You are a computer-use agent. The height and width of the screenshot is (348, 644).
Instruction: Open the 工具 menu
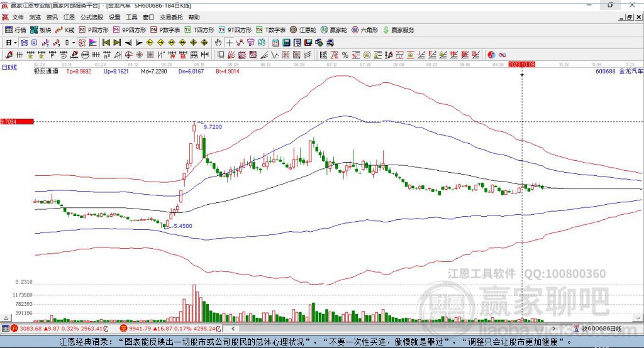[x=131, y=17]
